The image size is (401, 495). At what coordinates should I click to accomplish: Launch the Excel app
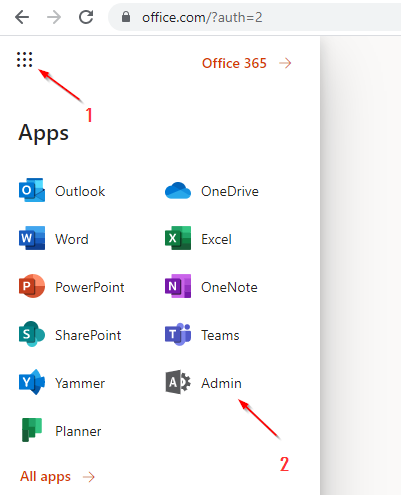click(198, 239)
